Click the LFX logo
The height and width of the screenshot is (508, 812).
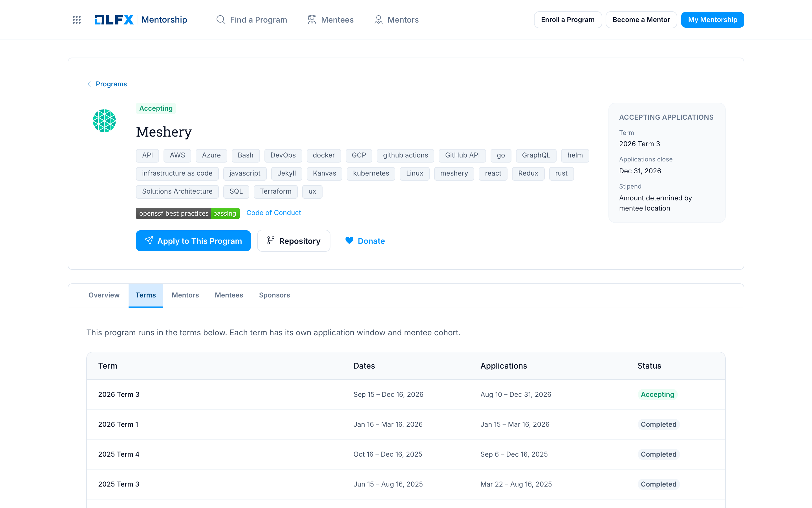[x=114, y=20]
